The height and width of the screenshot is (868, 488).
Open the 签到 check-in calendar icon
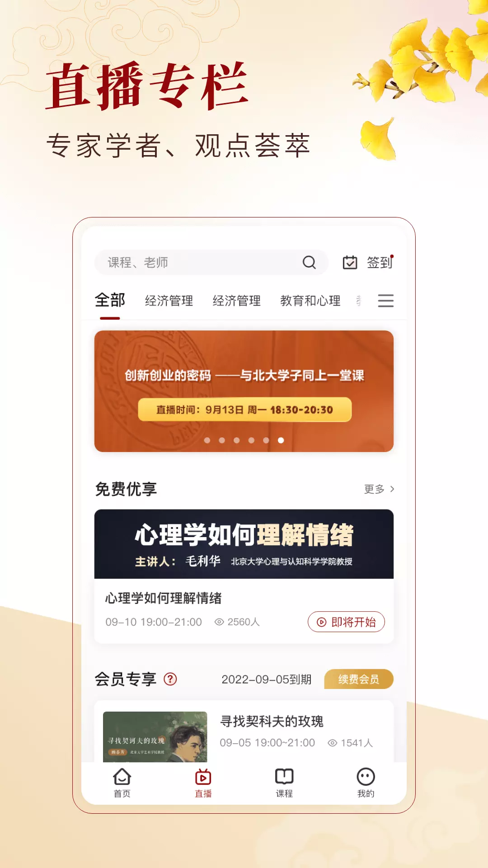(x=350, y=262)
